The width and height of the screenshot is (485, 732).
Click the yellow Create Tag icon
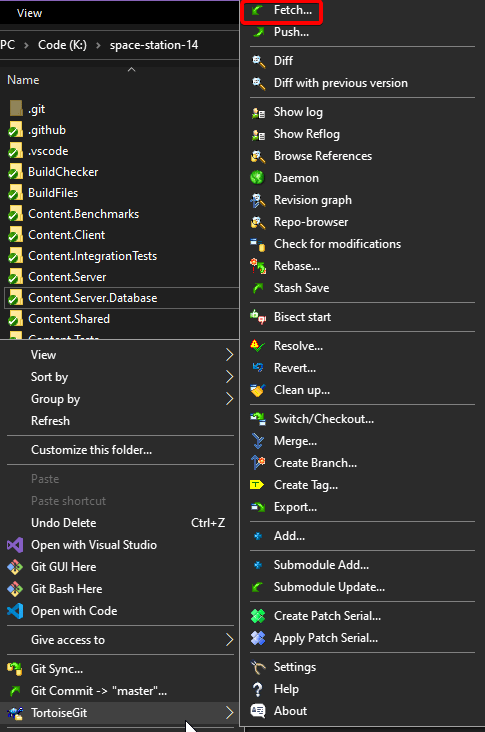tap(257, 485)
